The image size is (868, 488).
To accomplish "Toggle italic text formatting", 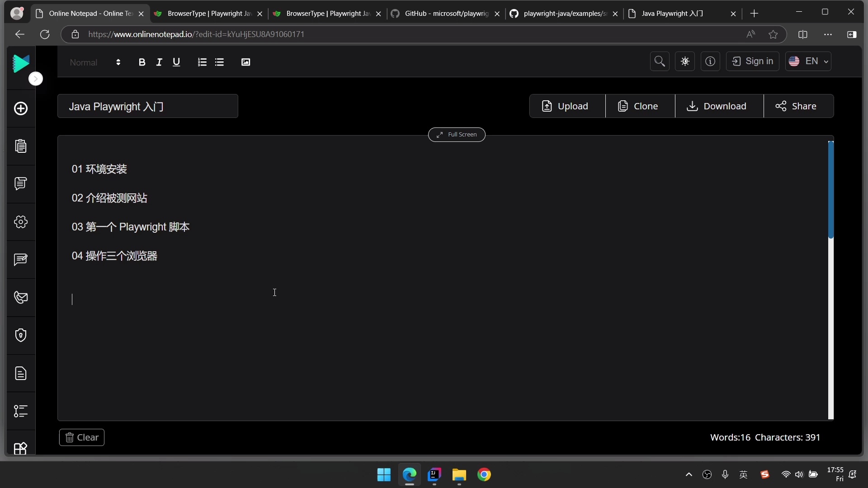I will [x=159, y=62].
